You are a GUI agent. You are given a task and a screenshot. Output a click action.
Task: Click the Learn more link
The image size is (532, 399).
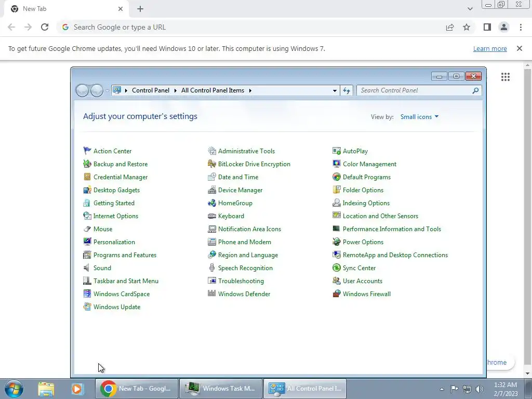tap(490, 48)
